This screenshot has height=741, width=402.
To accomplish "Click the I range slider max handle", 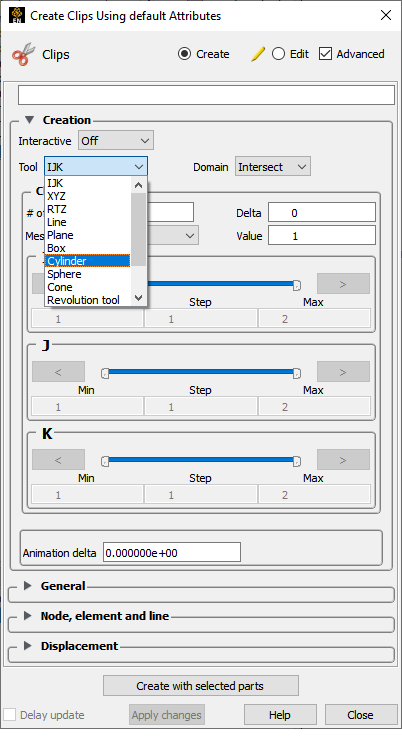I will pyautogui.click(x=296, y=285).
